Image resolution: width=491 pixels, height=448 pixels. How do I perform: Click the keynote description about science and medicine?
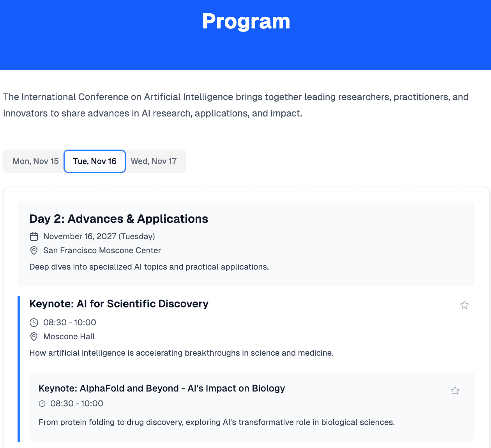tap(181, 353)
